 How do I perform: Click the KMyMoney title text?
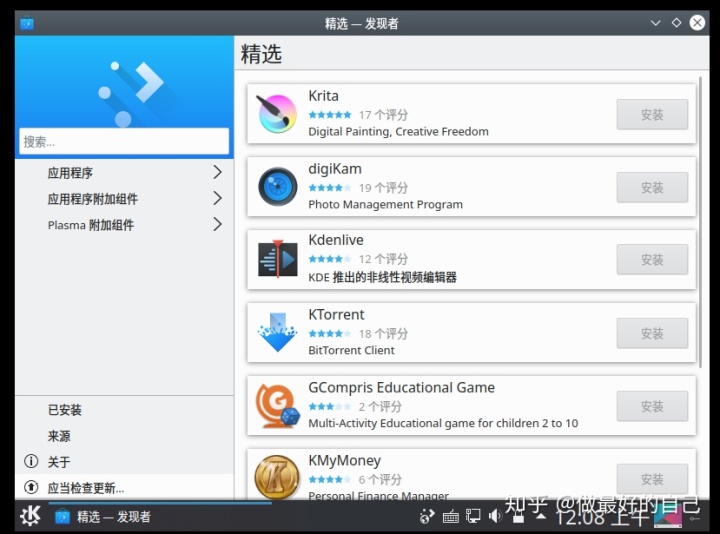pos(344,461)
